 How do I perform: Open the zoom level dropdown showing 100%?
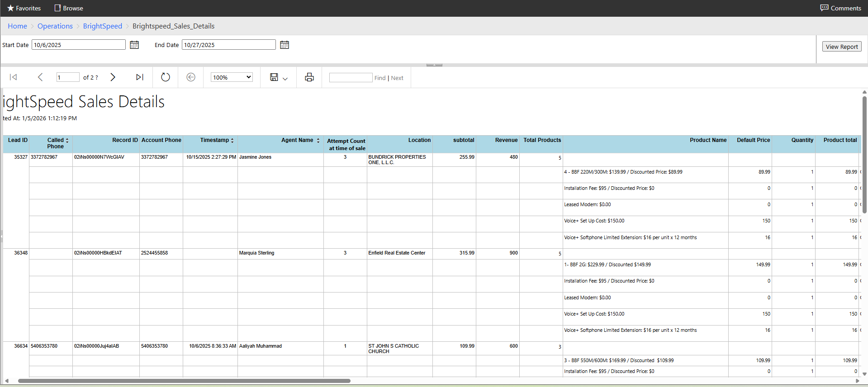coord(232,77)
